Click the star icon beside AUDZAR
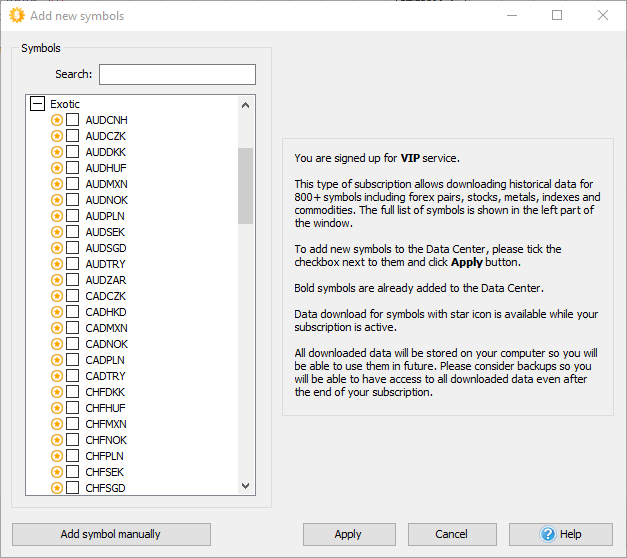Screen dimensions: 627x558 point(57,280)
